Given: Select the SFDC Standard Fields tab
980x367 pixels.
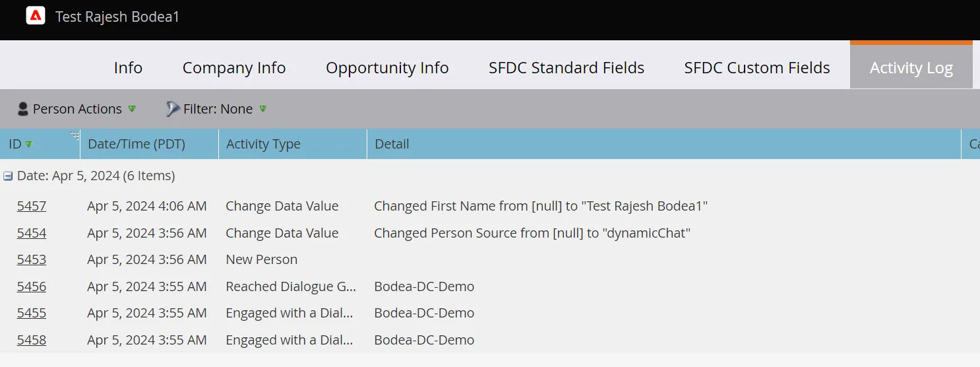Looking at the screenshot, I should [567, 68].
